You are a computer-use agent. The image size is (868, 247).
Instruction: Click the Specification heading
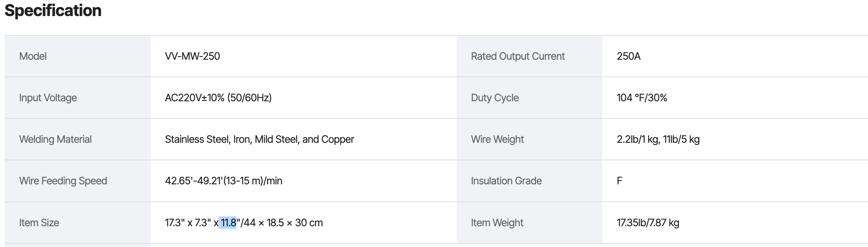53,11
